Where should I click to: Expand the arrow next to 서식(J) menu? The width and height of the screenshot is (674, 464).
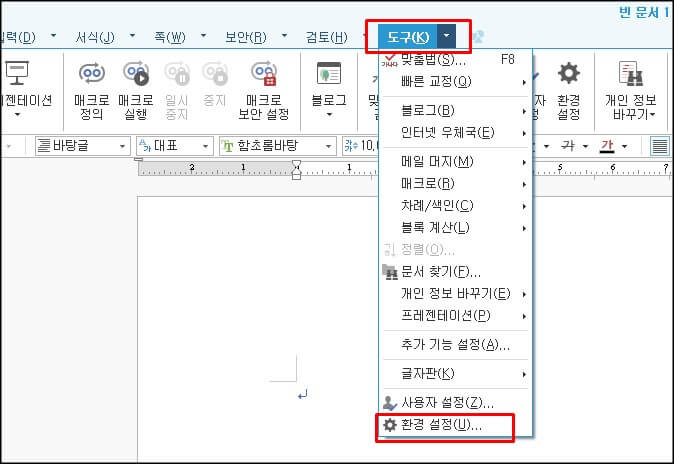[132, 36]
